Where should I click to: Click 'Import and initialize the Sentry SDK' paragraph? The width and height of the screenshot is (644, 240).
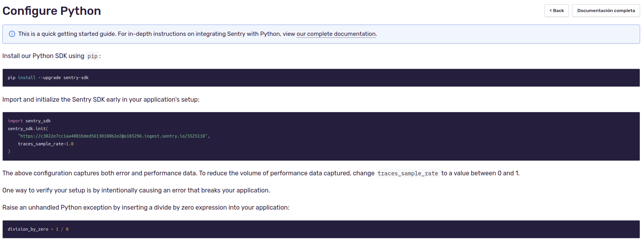[101, 99]
